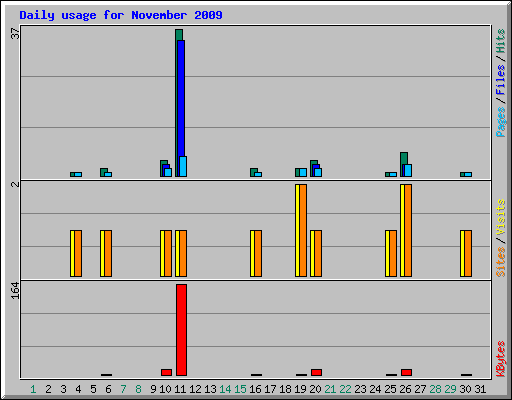Click the 'Sites' legend label
512x400 pixels.
click(500, 262)
